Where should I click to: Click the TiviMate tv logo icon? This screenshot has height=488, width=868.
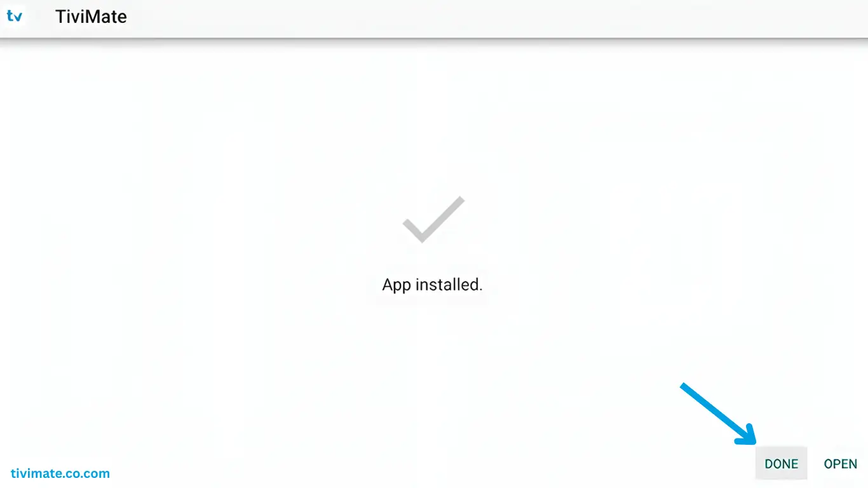(x=14, y=16)
